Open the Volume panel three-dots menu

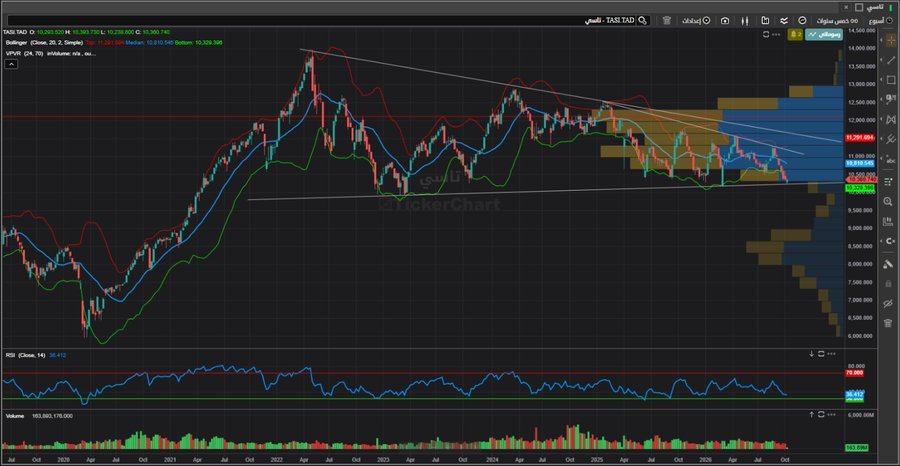click(832, 414)
